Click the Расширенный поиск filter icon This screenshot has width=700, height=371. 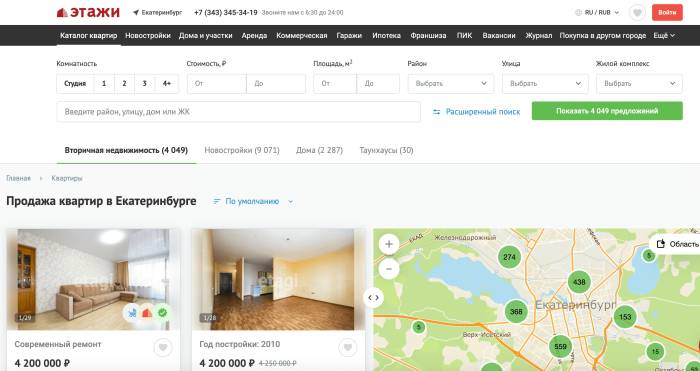pos(437,112)
